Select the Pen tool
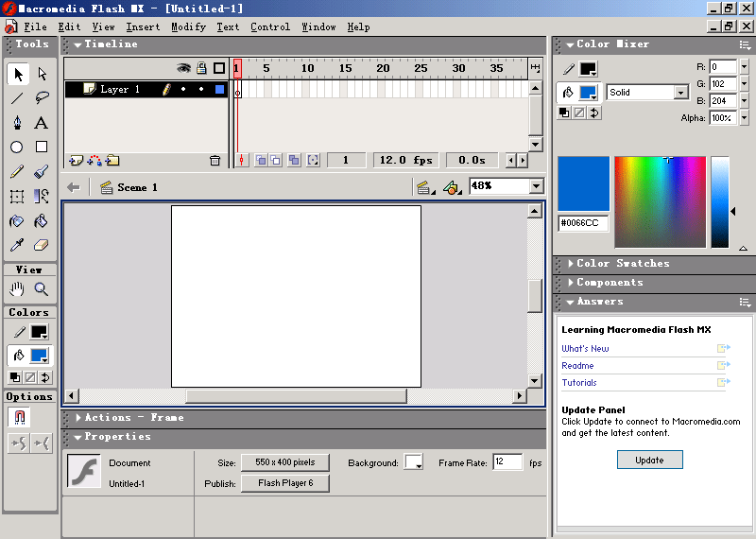This screenshot has width=756, height=539. tap(17, 123)
